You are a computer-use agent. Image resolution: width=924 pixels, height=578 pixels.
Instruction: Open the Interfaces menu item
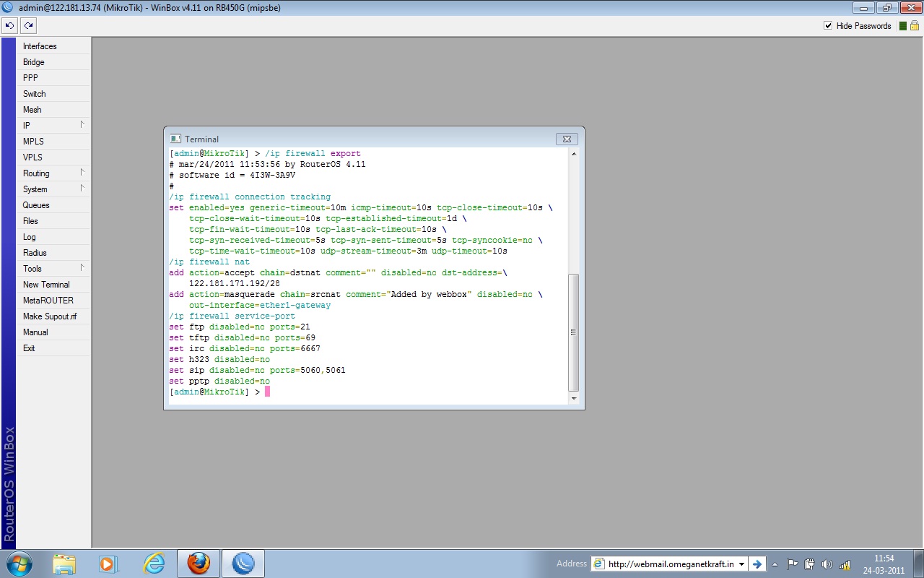point(40,46)
